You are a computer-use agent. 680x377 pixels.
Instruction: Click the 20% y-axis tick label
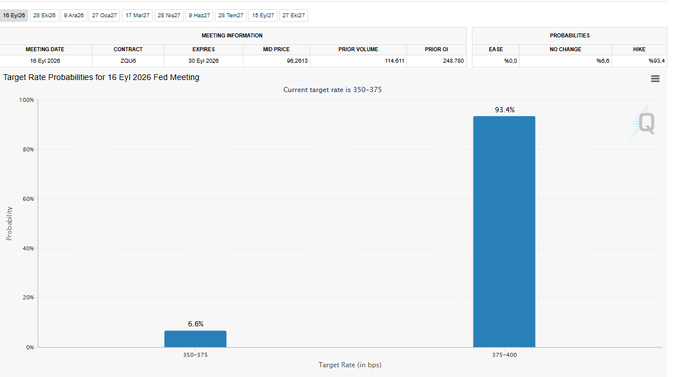coord(28,297)
